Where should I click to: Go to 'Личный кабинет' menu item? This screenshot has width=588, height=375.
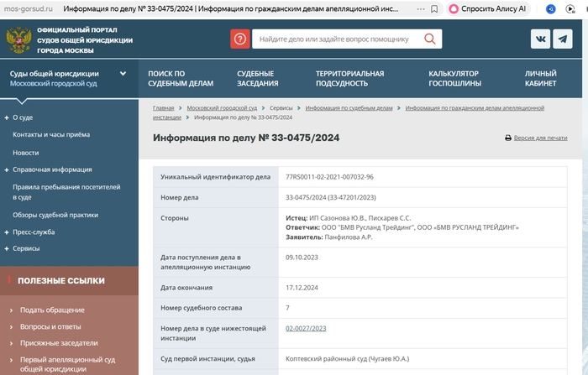click(x=540, y=78)
